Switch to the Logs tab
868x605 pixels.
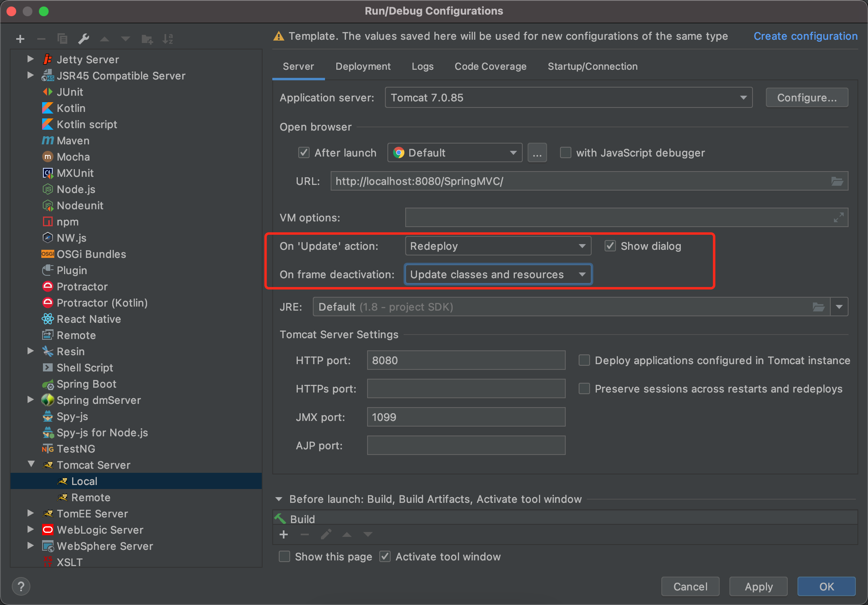423,67
